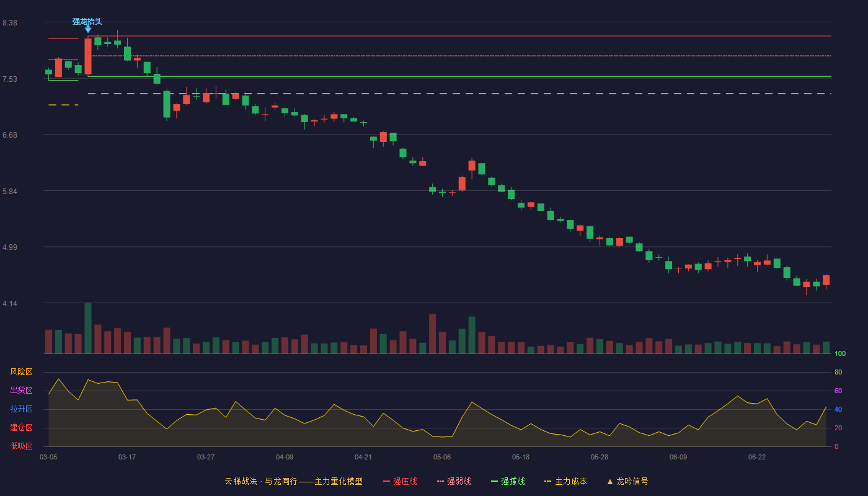Click the 强龙抬头 signal label
Image resolution: width=868 pixels, height=496 pixels.
(x=87, y=22)
